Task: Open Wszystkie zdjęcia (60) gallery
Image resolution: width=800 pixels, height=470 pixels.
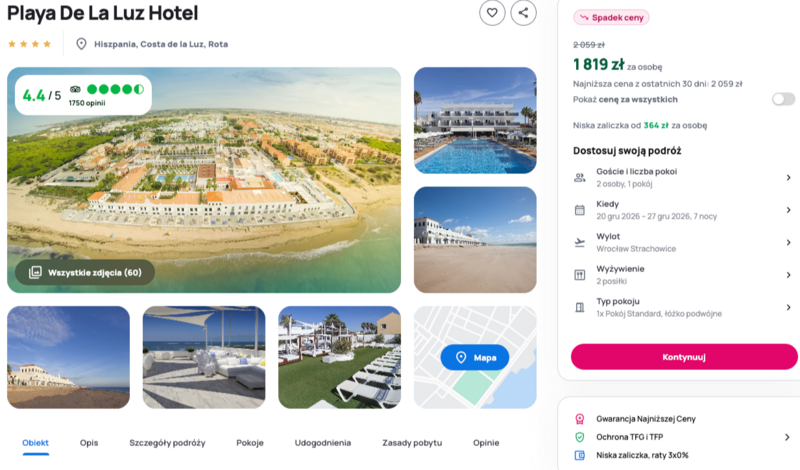Action: (85, 272)
